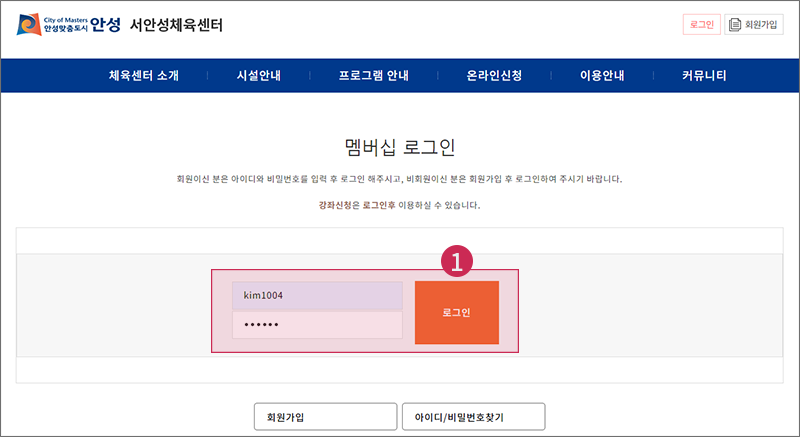
Task: Select the 시설안내 menu item
Action: pos(259,75)
